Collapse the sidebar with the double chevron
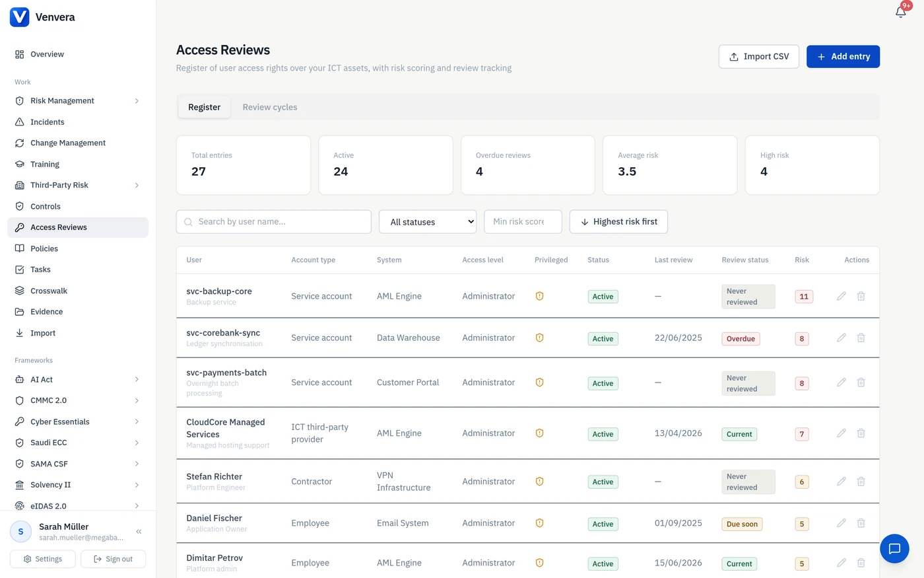Viewport: 924px width, 578px height. pyautogui.click(x=139, y=531)
